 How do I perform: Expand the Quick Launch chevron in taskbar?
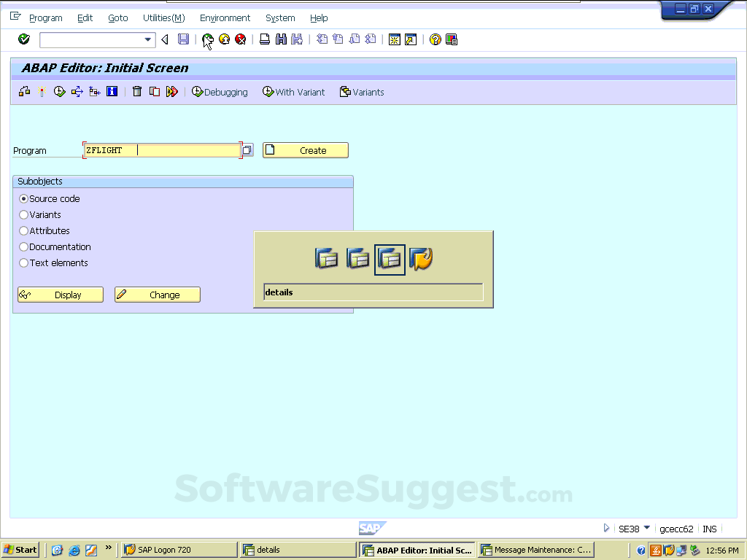(108, 548)
